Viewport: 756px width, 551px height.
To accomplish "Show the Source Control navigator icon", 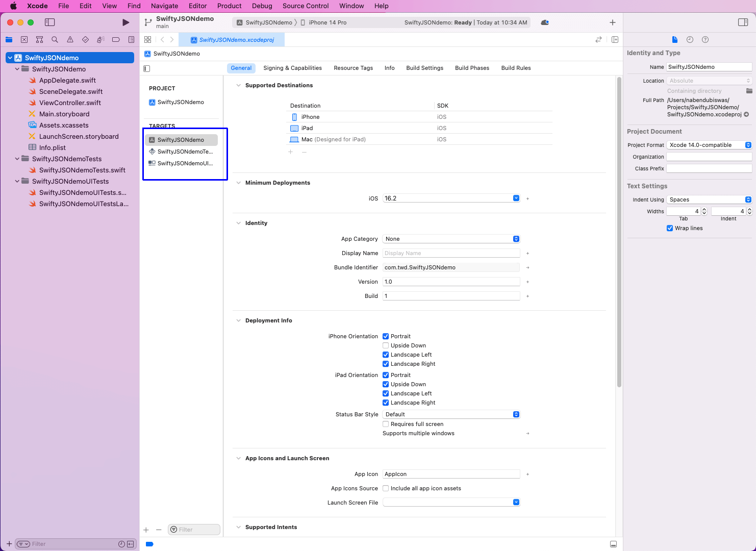I will 24,40.
